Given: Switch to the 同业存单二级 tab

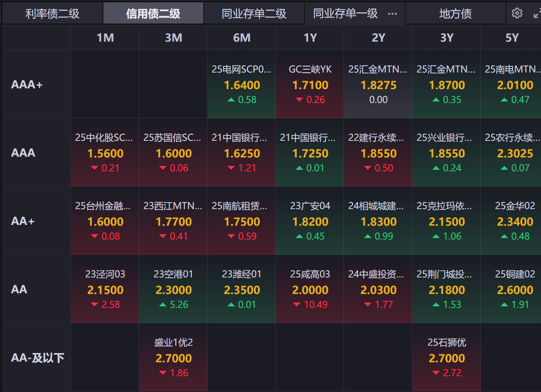Looking at the screenshot, I should [254, 14].
